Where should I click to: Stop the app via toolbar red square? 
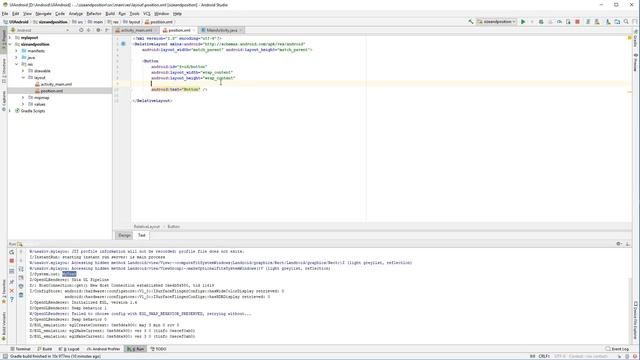(x=577, y=22)
